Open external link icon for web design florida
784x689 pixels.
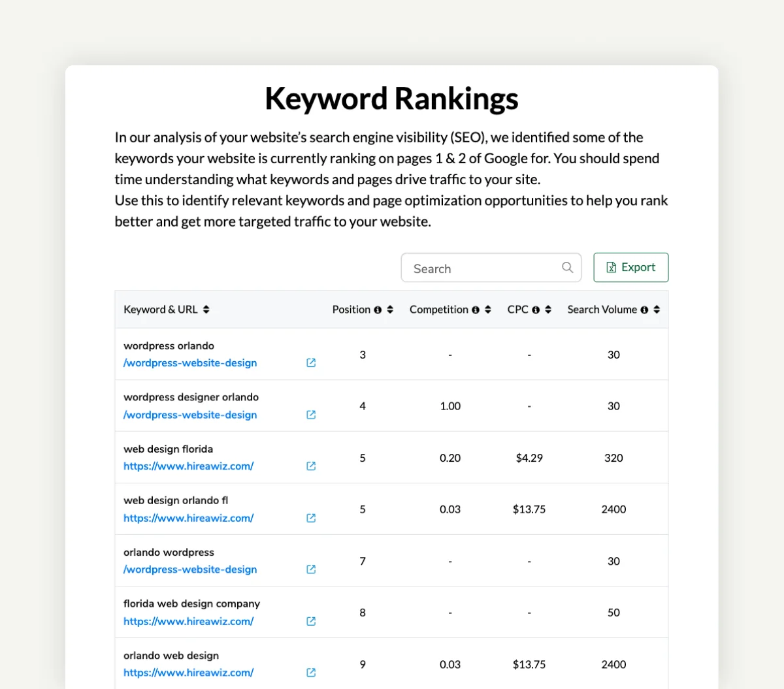coord(311,466)
